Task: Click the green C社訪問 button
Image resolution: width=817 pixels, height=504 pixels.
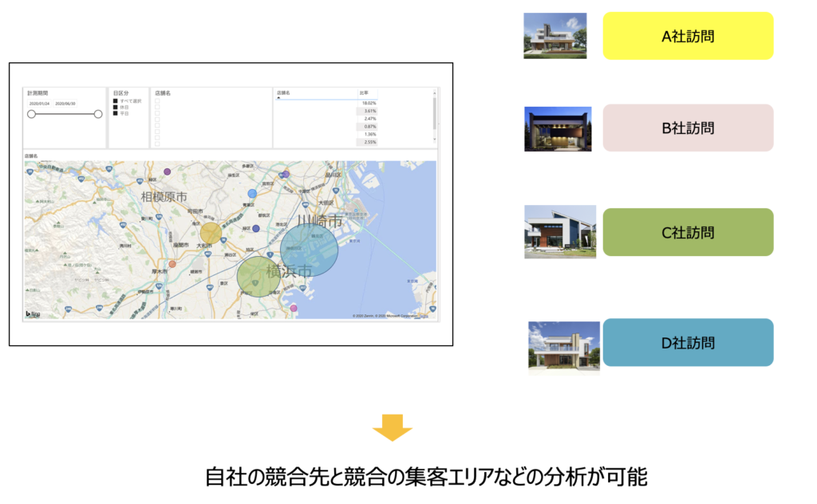Action: click(688, 232)
